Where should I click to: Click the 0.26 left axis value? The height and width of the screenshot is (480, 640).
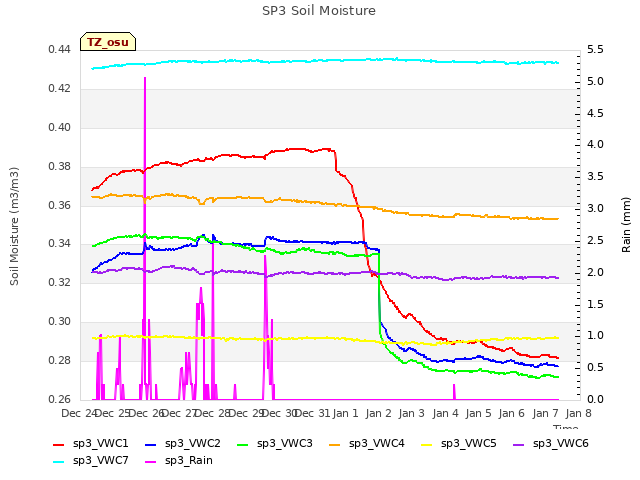(x=60, y=399)
